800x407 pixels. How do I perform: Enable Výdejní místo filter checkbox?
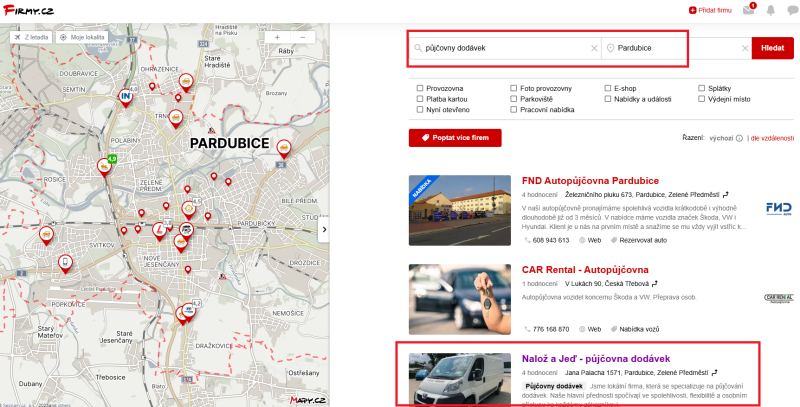[702, 99]
